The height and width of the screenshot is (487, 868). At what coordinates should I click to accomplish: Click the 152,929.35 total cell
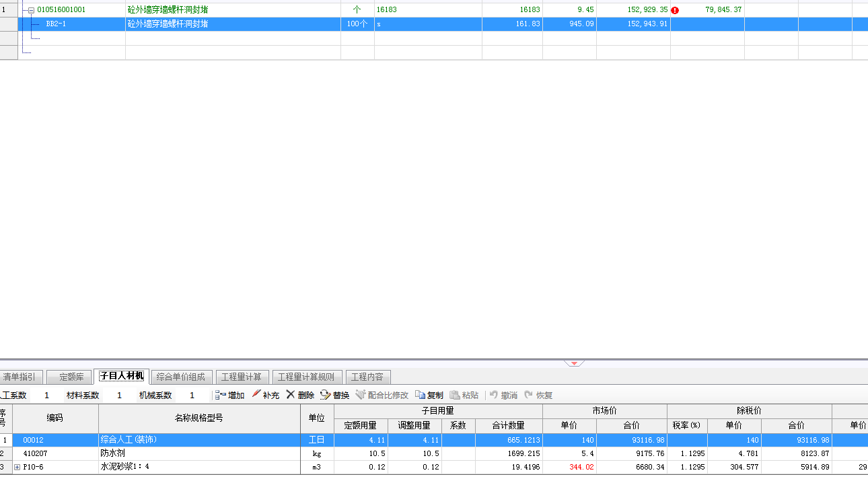coord(633,10)
